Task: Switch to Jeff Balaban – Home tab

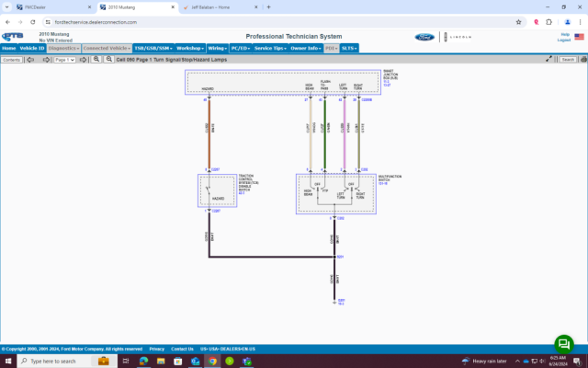Action: pos(220,7)
